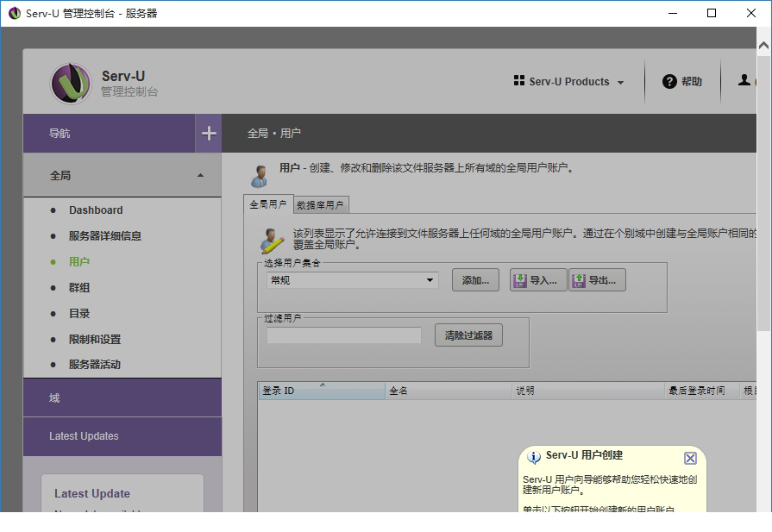Viewport: 772px width, 532px height.
Task: Click the 添加... button
Action: click(475, 280)
